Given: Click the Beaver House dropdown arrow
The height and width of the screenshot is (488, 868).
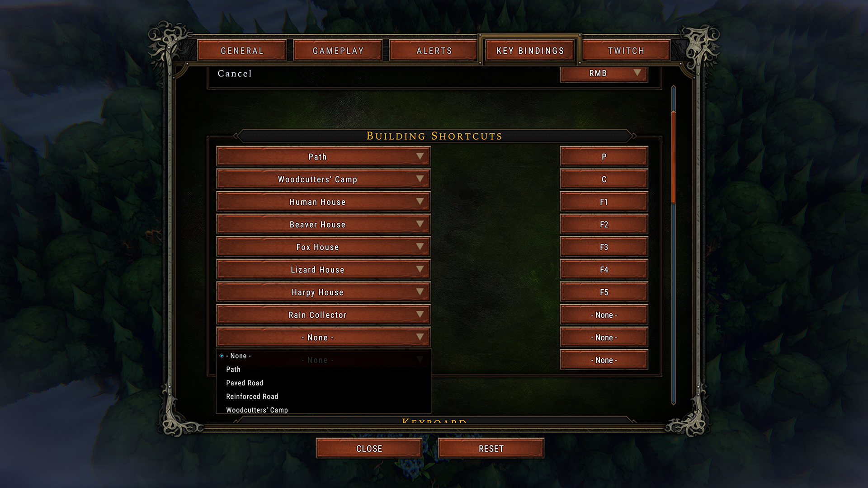Looking at the screenshot, I should [419, 224].
